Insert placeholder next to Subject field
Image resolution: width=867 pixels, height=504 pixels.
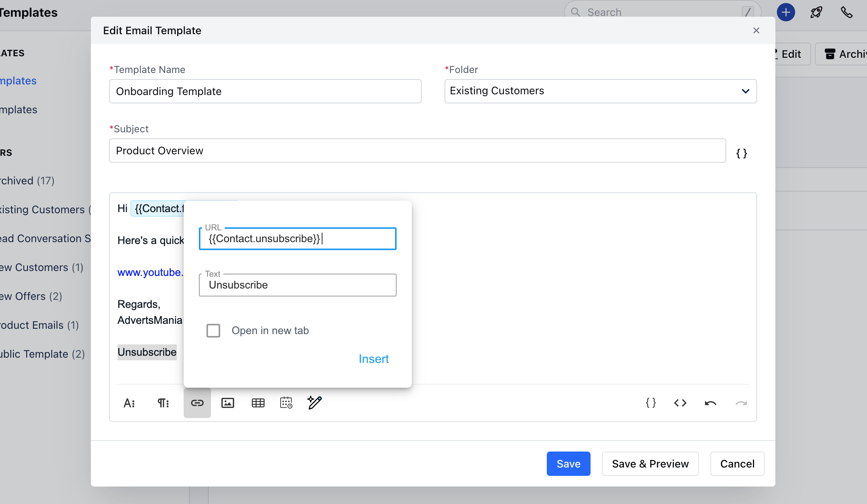(x=742, y=153)
